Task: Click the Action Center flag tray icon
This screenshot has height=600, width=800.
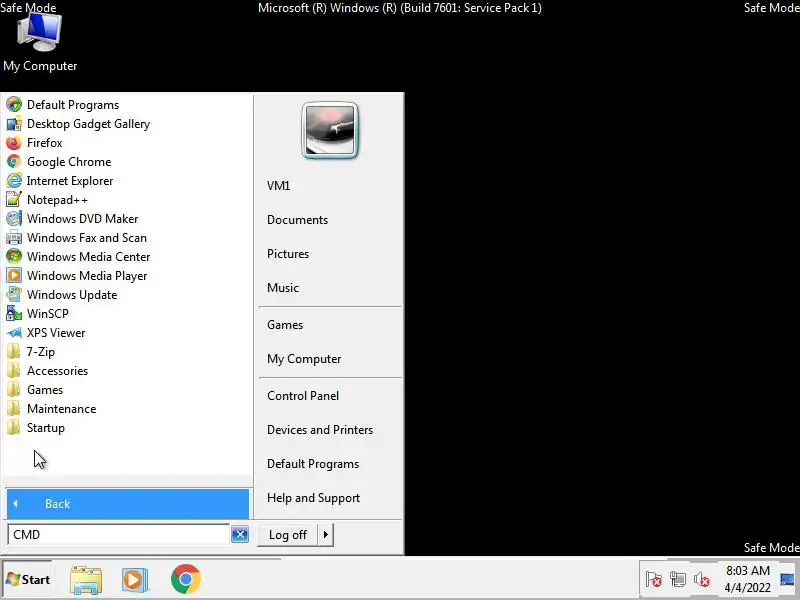Action: (654, 580)
